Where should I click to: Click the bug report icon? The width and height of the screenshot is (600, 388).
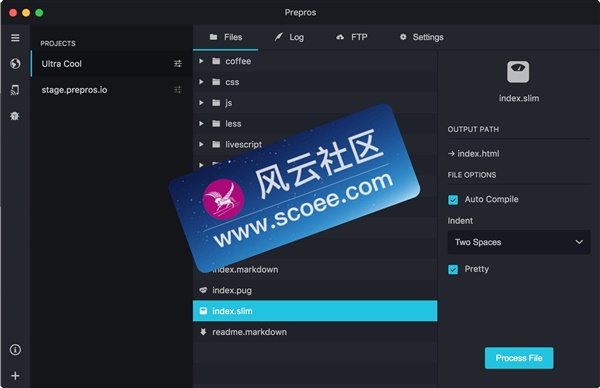click(x=15, y=116)
